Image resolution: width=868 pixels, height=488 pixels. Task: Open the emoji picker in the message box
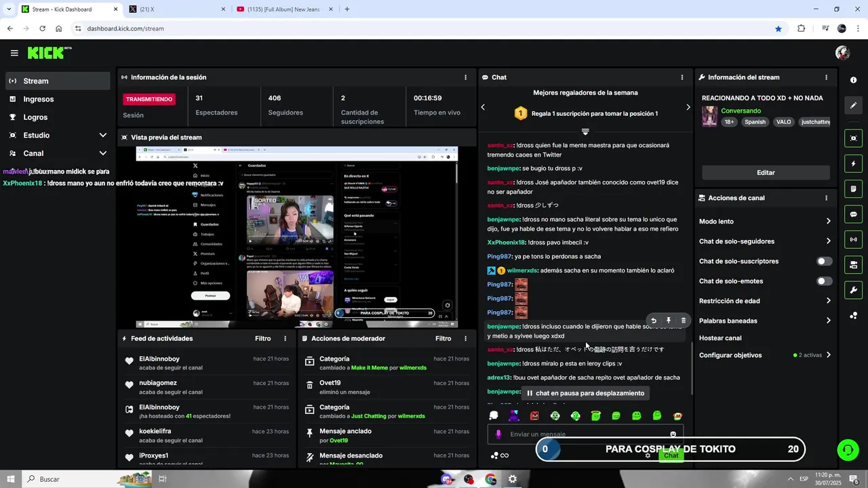(x=673, y=434)
